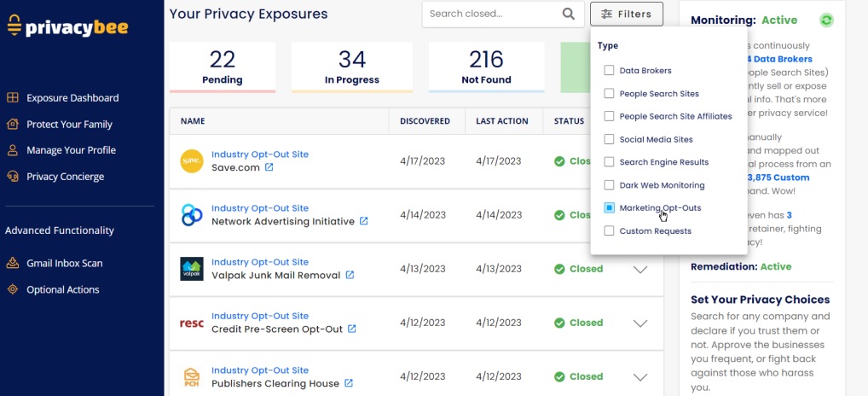
Task: Click Industry Opt-Out Site link above Save.com
Action: point(260,154)
